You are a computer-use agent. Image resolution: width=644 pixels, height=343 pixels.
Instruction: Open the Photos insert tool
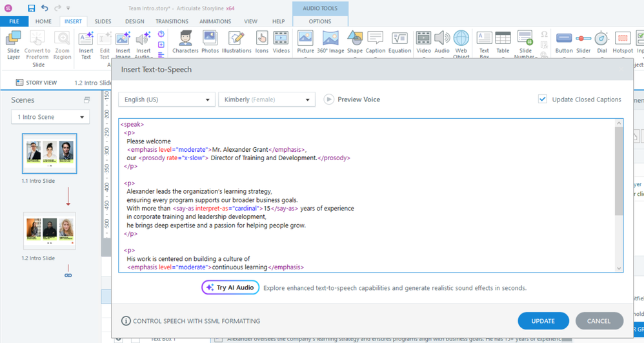(x=210, y=41)
